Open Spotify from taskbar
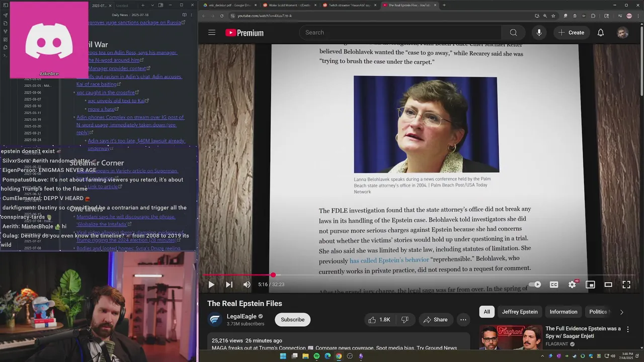 [316, 356]
